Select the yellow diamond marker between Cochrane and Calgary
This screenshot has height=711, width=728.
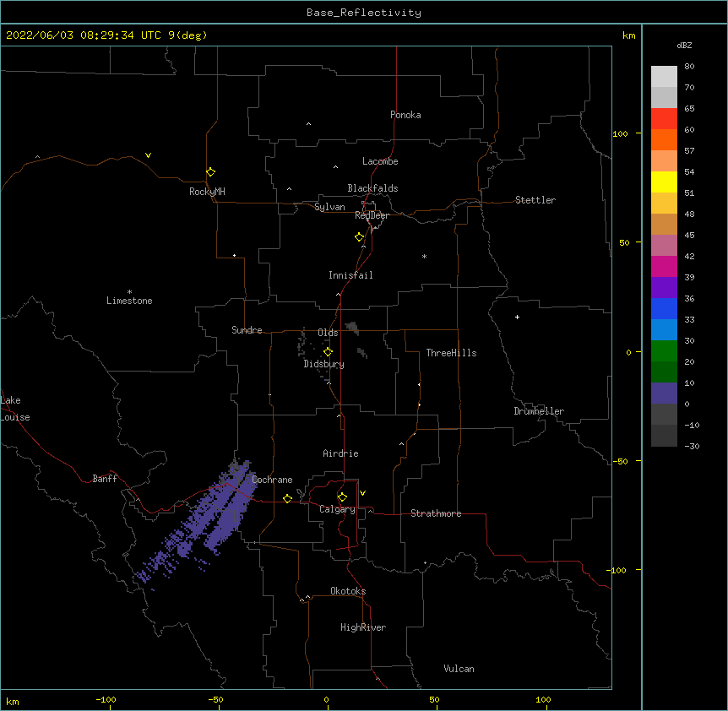point(287,498)
